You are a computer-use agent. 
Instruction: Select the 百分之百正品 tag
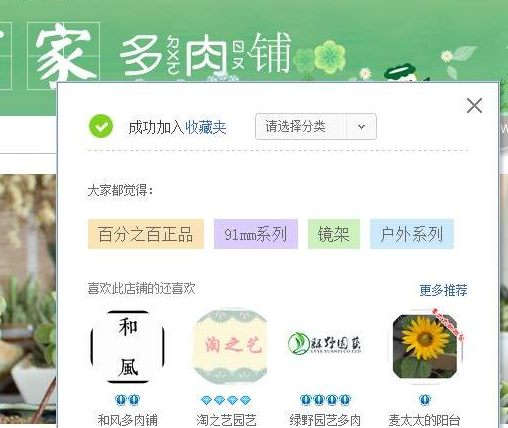point(146,234)
